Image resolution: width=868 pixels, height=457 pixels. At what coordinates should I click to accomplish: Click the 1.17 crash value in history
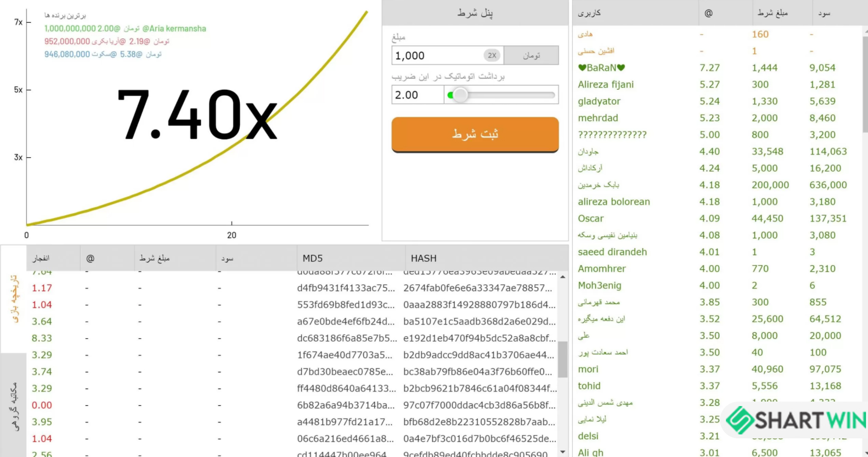pos(42,288)
